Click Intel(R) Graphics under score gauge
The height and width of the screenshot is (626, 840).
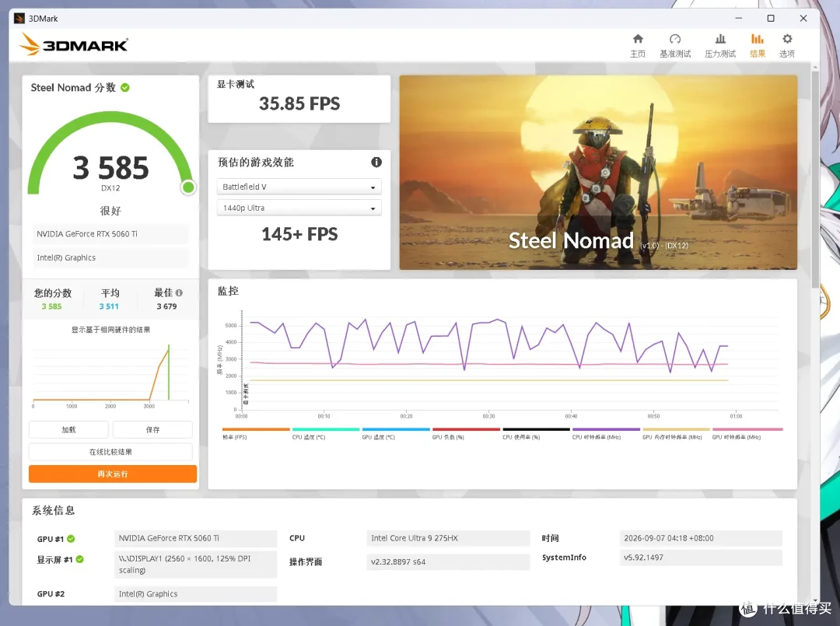(110, 257)
